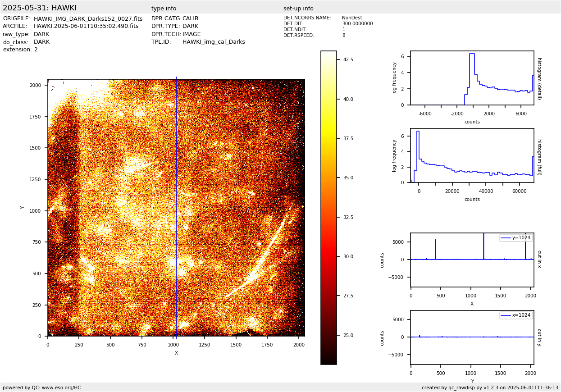The image size is (561, 392).
Task: Click the heatmap colorbar gradient
Action: (328, 207)
